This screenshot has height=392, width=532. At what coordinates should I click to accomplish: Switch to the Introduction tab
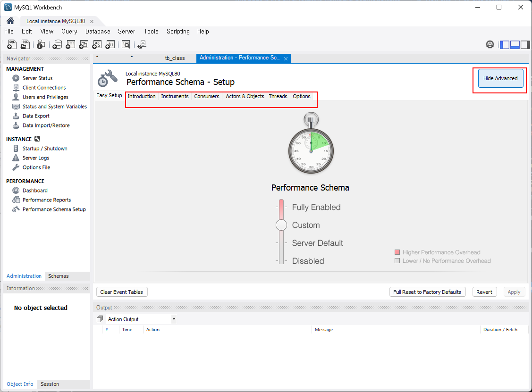click(142, 96)
